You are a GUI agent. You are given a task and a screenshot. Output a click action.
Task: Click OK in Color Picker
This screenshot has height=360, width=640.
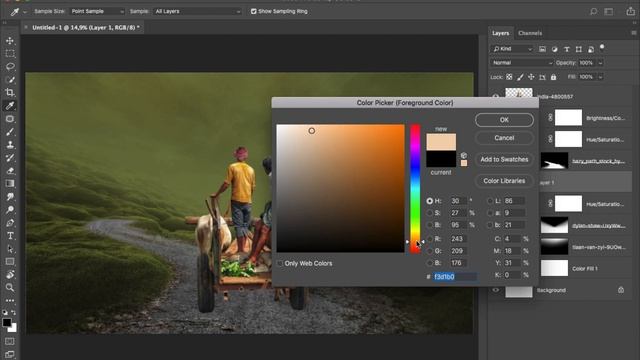[x=504, y=120]
